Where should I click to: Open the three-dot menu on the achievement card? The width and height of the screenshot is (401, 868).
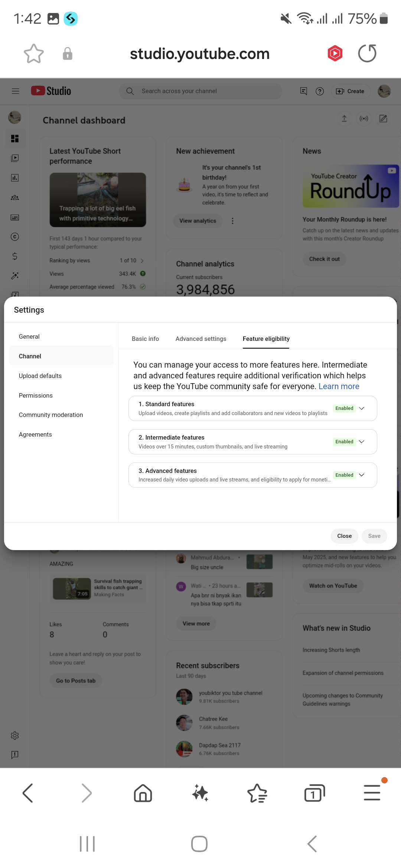233,221
